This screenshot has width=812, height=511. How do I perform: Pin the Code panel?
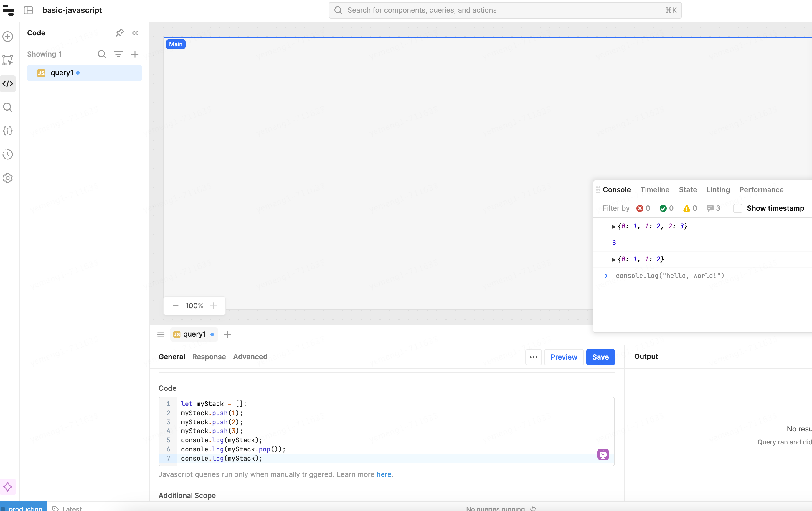[x=120, y=33]
